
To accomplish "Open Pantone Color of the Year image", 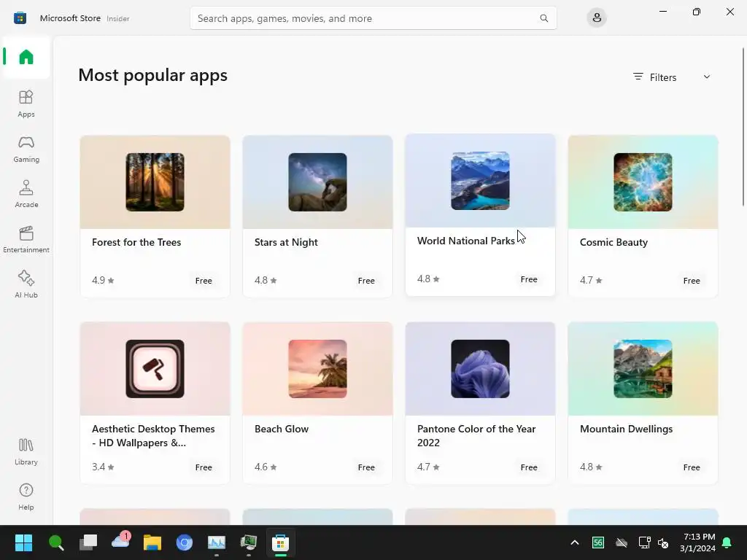I will [480, 368].
